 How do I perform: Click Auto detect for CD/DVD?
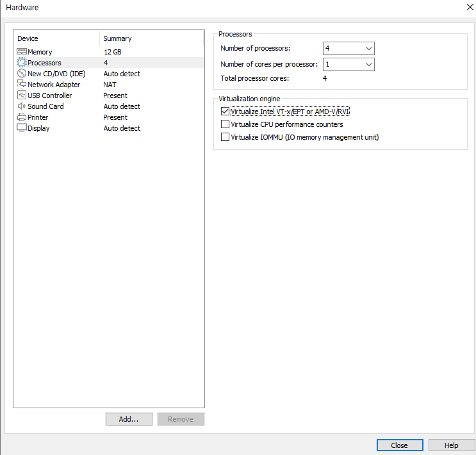point(122,74)
